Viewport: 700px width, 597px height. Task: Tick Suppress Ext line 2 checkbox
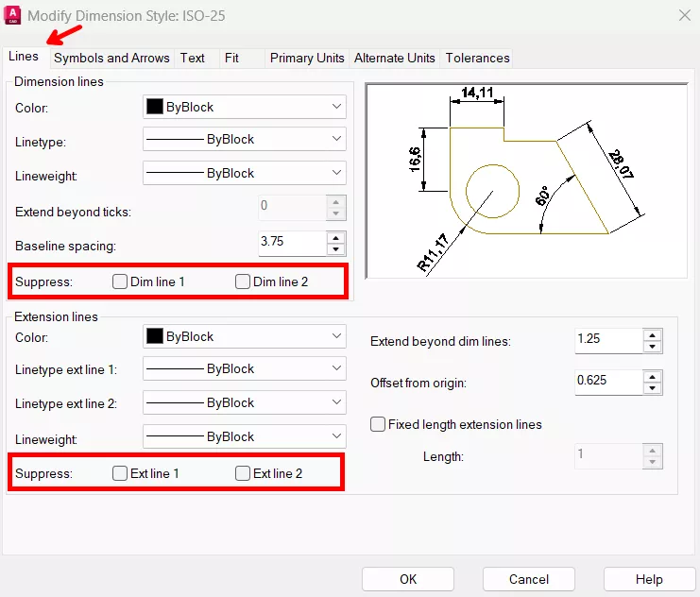(243, 473)
